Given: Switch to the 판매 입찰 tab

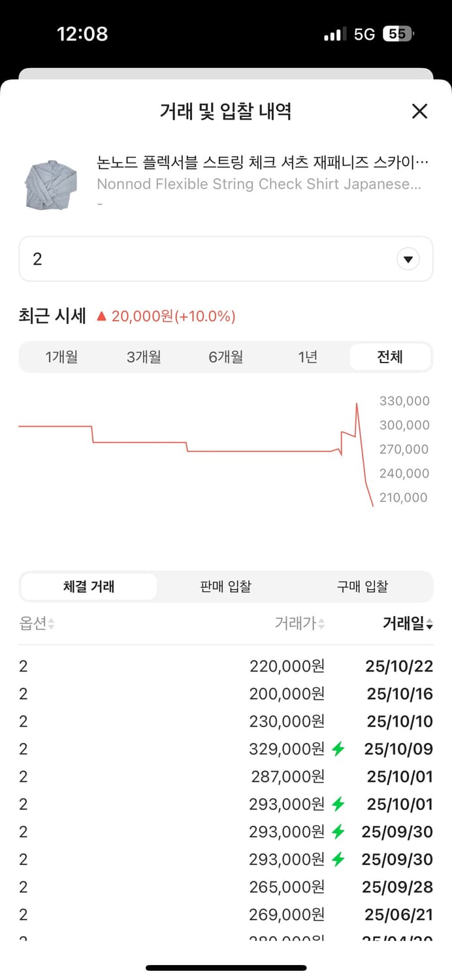Looking at the screenshot, I should point(225,586).
